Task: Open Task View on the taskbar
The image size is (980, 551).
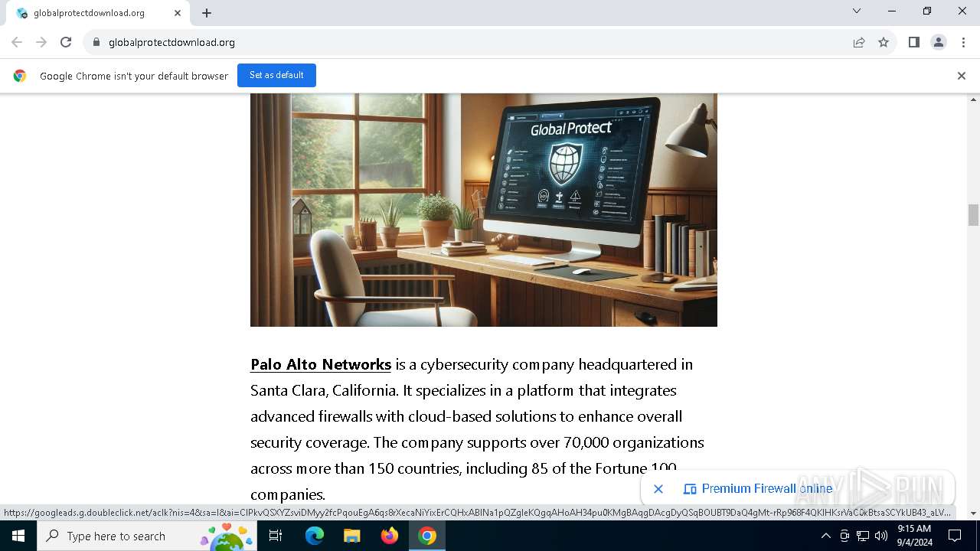Action: [x=276, y=536]
